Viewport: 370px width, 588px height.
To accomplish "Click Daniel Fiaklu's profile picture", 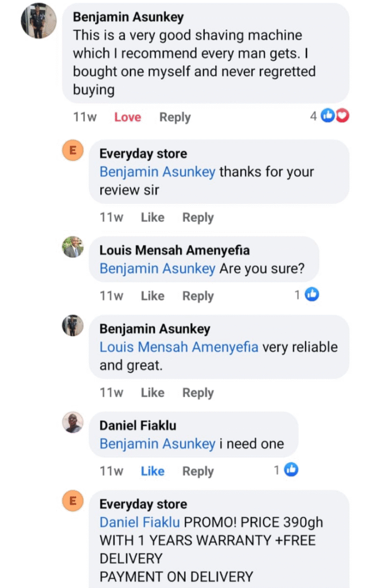I will pyautogui.click(x=73, y=423).
